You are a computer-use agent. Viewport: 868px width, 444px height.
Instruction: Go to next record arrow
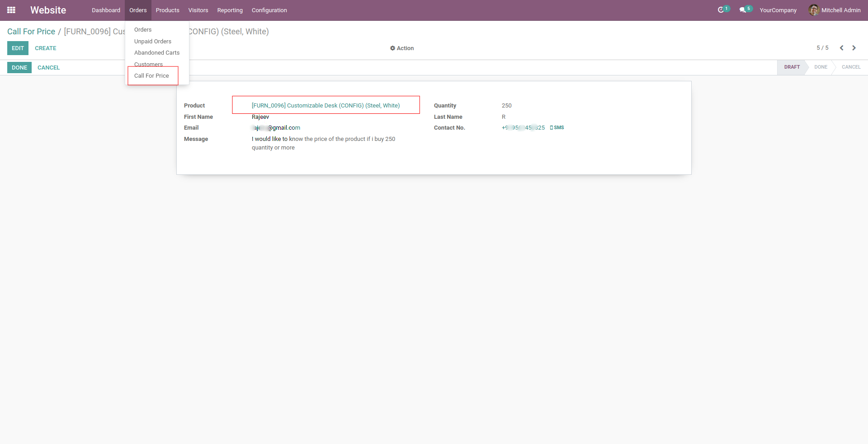pyautogui.click(x=854, y=48)
